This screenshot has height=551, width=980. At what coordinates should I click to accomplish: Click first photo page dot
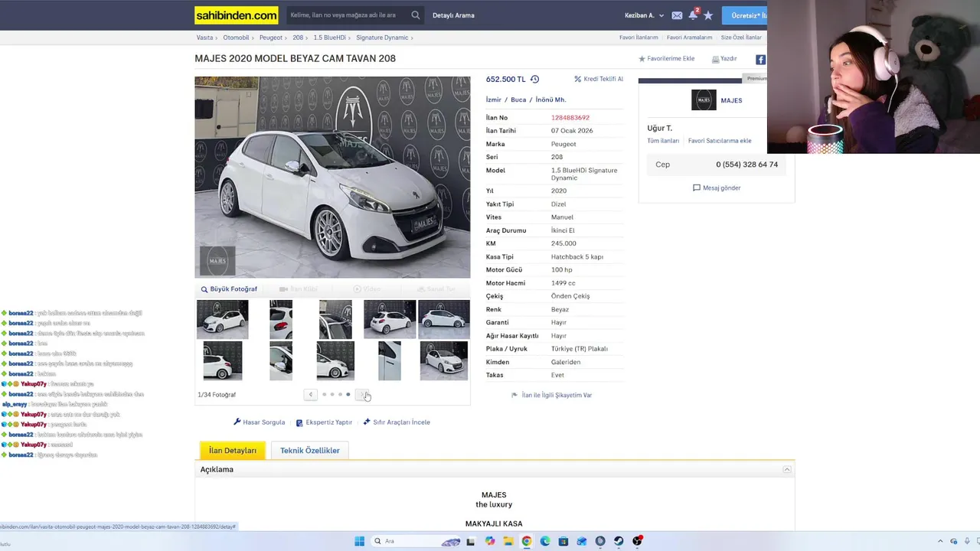[x=324, y=395]
